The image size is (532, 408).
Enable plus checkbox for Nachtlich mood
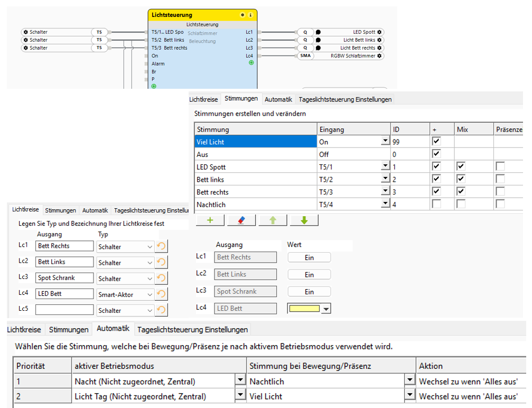tap(436, 204)
